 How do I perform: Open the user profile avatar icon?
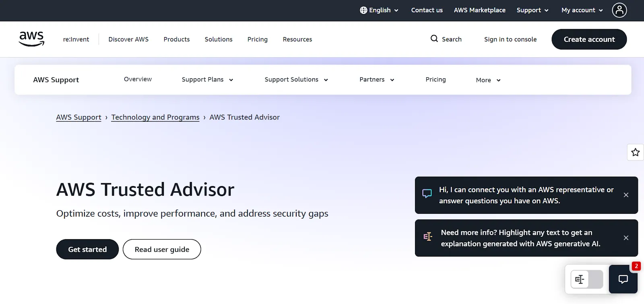tap(619, 10)
